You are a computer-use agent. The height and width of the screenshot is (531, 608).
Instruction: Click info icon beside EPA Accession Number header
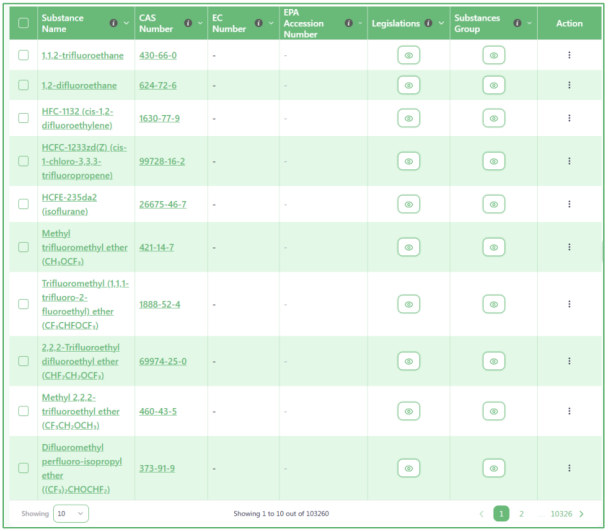point(349,23)
